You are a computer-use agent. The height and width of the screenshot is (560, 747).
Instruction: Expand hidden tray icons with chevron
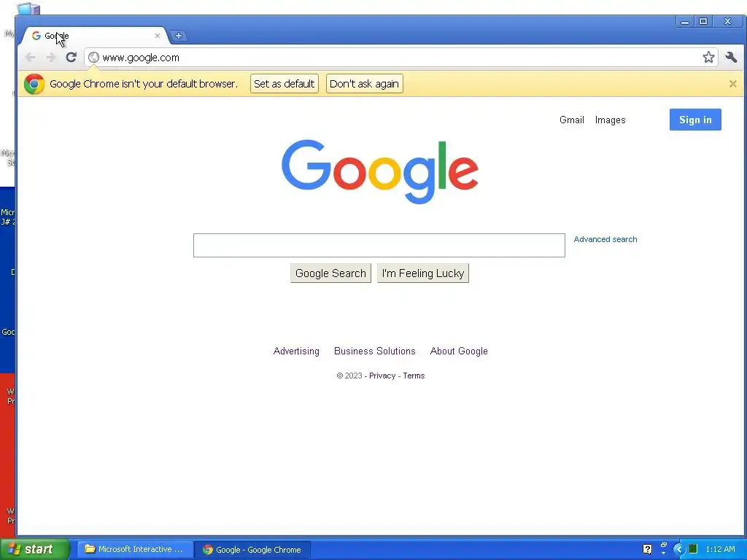click(x=678, y=549)
